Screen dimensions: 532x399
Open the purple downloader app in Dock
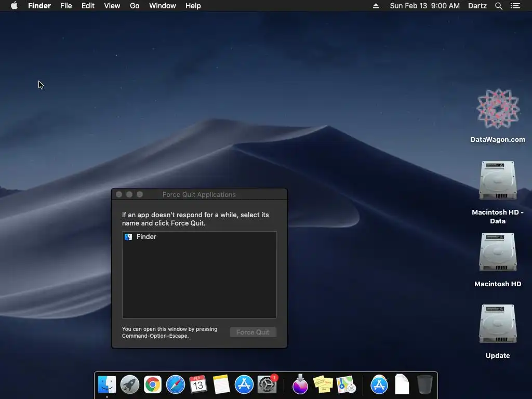(x=300, y=384)
